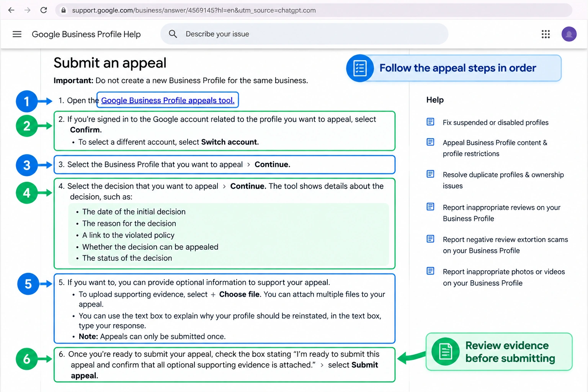Screen dimensions: 588x392
Task: Click the site info lock icon
Action: pos(64,10)
